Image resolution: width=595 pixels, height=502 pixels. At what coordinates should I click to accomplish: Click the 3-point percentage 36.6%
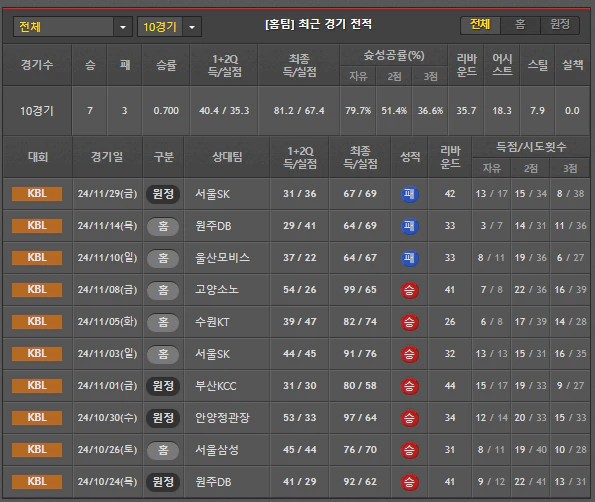click(430, 111)
